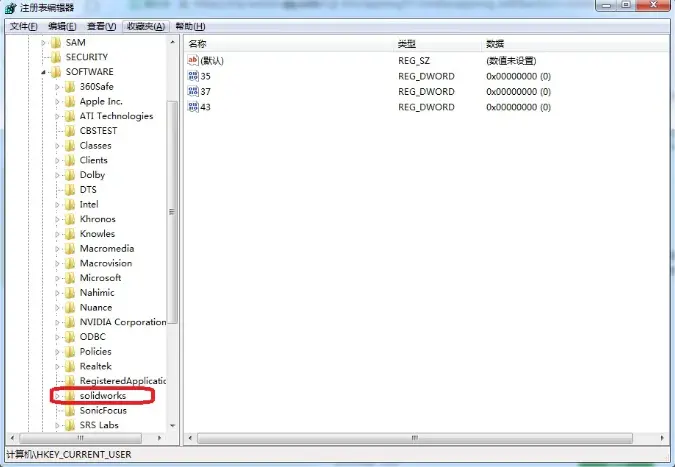
Task: Expand the Nuance key arrow
Action: [57, 308]
